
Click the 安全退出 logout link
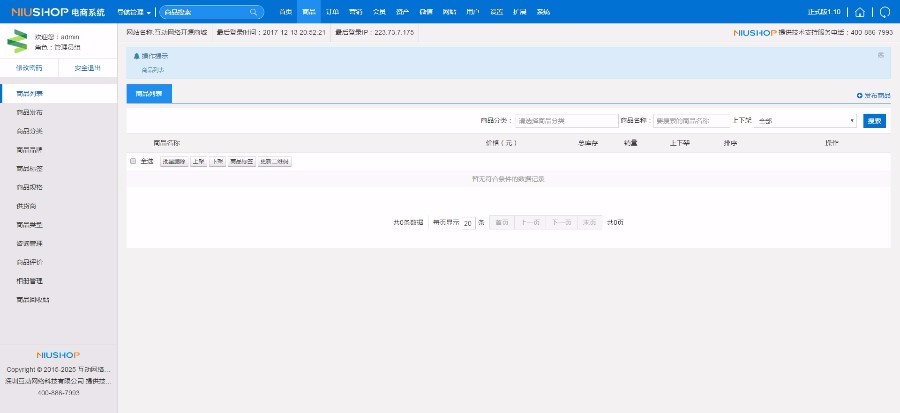88,68
